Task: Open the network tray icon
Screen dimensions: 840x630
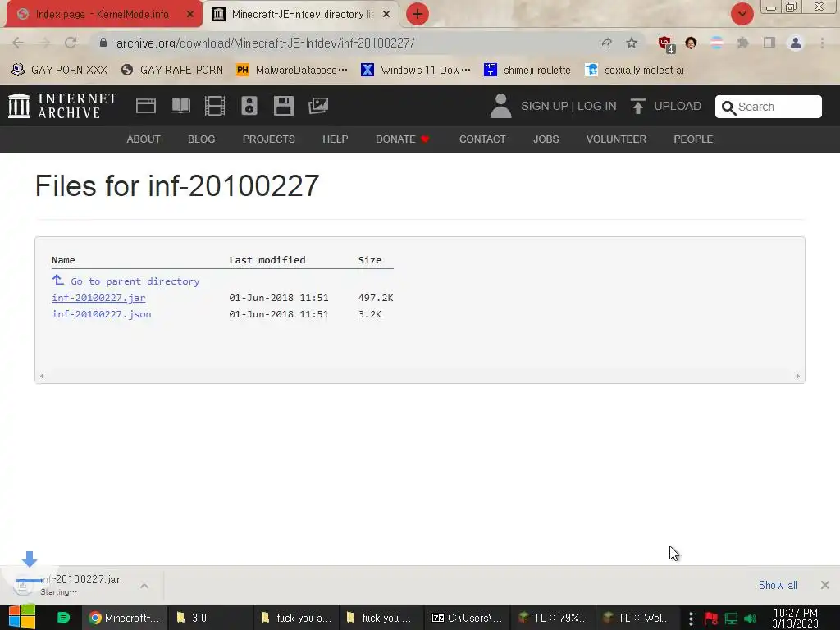Action: [x=731, y=619]
